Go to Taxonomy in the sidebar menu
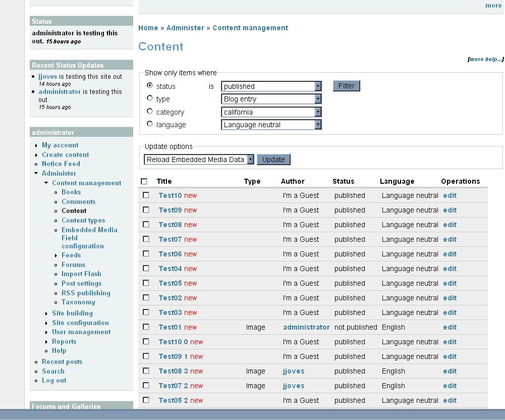The height and width of the screenshot is (420, 505). point(78,302)
